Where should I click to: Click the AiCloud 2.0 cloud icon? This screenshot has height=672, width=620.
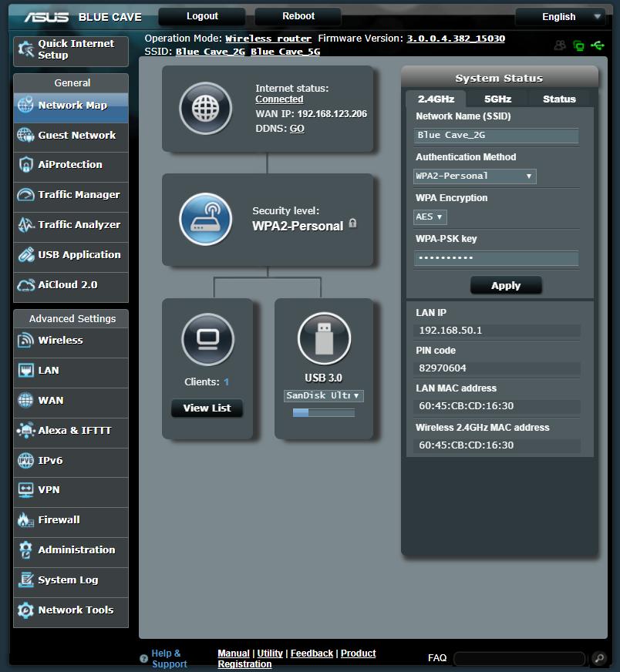point(25,285)
